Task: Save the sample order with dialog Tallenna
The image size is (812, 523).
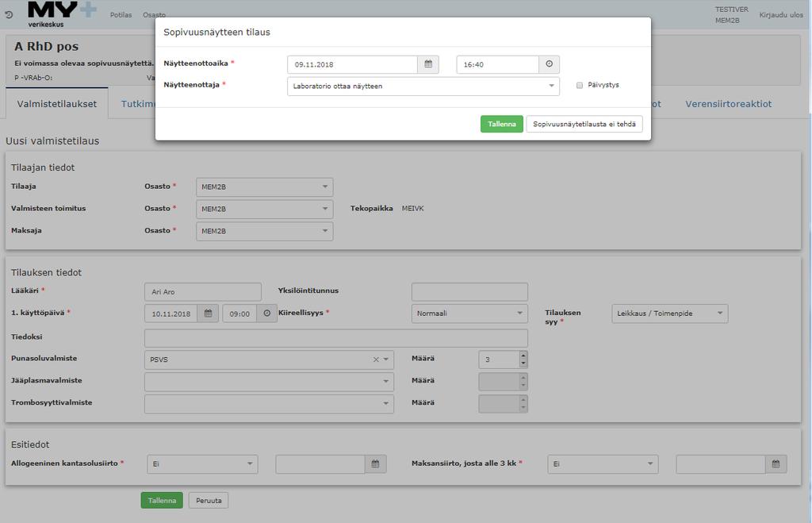Action: coord(501,124)
